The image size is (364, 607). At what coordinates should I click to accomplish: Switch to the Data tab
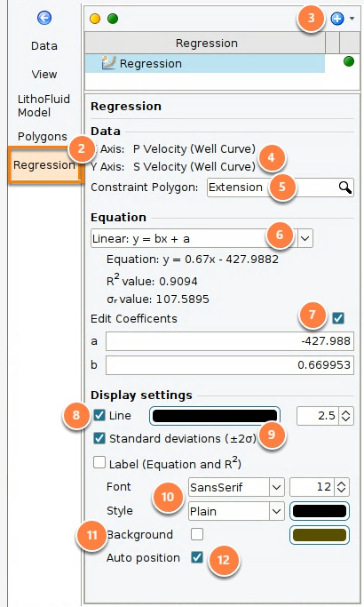pyautogui.click(x=44, y=46)
